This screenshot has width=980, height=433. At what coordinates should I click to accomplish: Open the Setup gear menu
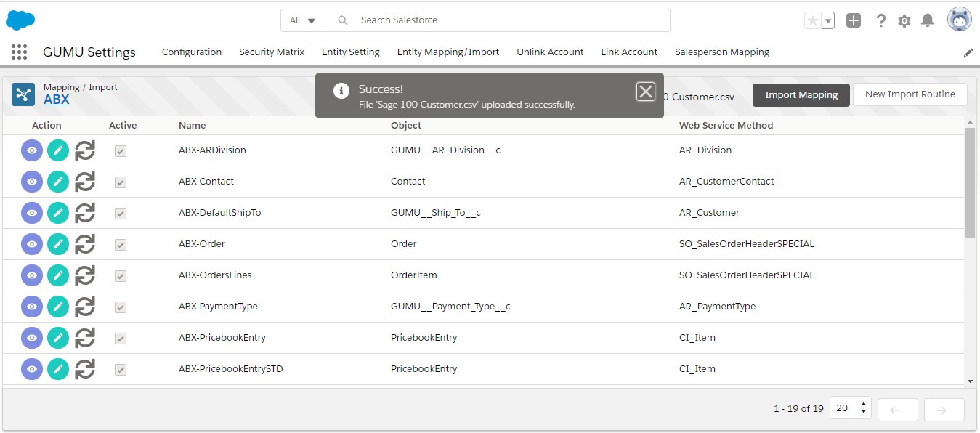[x=904, y=21]
